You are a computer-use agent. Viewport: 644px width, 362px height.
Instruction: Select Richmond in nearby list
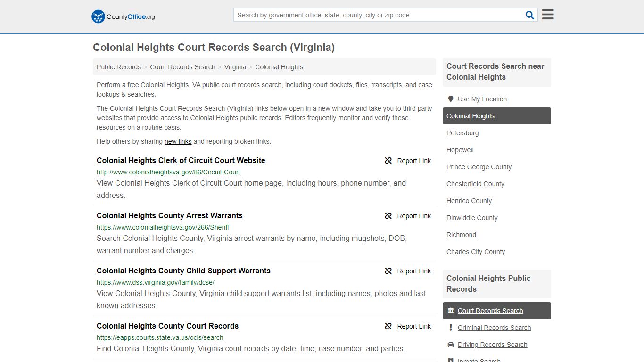[x=461, y=235]
